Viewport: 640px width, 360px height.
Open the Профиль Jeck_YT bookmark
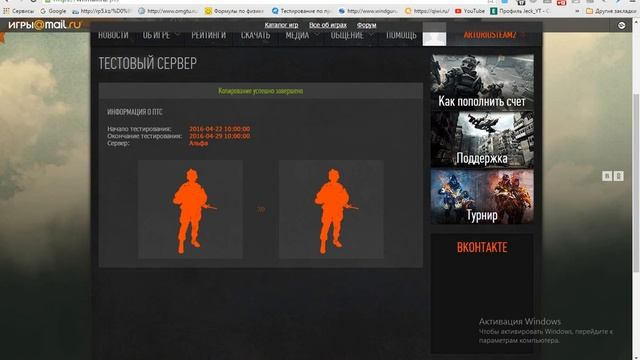coord(520,11)
